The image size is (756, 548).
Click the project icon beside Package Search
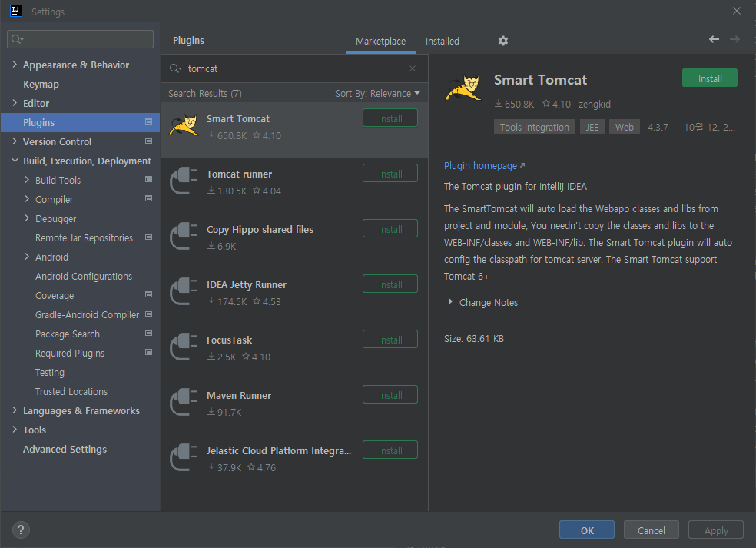click(x=148, y=334)
